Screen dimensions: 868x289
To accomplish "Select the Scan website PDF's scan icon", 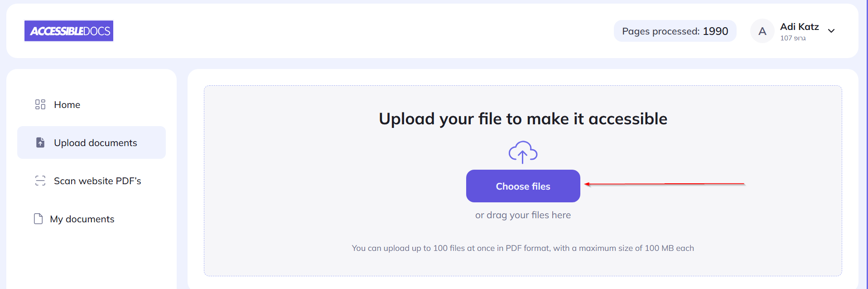I will 40,181.
